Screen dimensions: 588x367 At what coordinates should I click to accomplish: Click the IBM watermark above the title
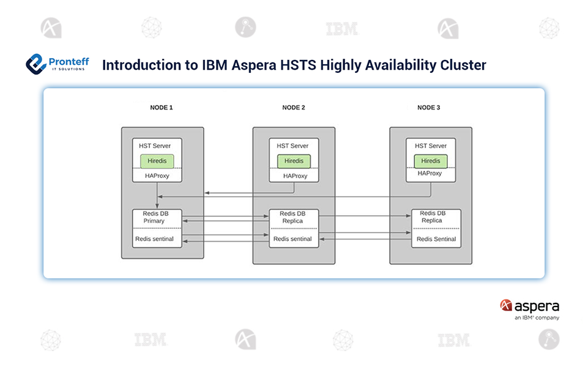pos(341,29)
